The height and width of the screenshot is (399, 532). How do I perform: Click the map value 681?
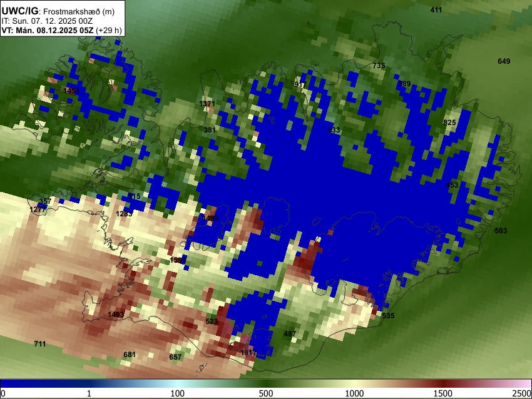[x=130, y=355]
